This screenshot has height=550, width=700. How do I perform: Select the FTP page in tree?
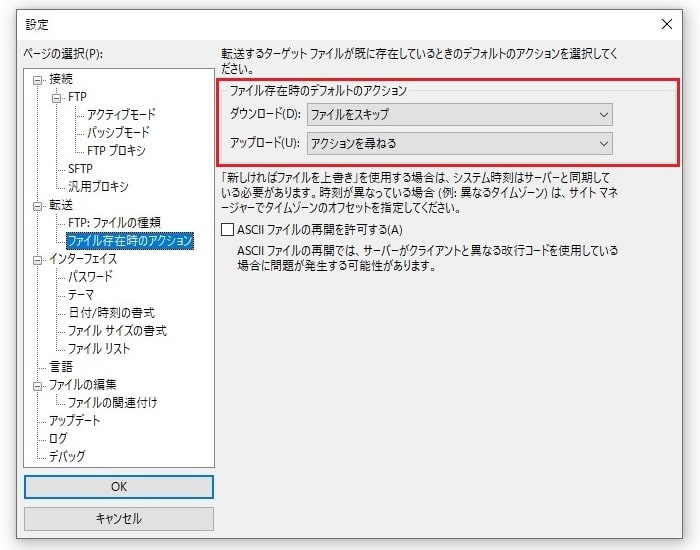[77, 97]
